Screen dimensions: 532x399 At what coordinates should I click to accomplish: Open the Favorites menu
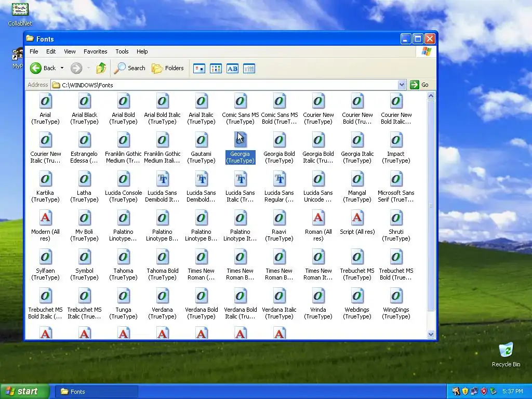point(96,51)
